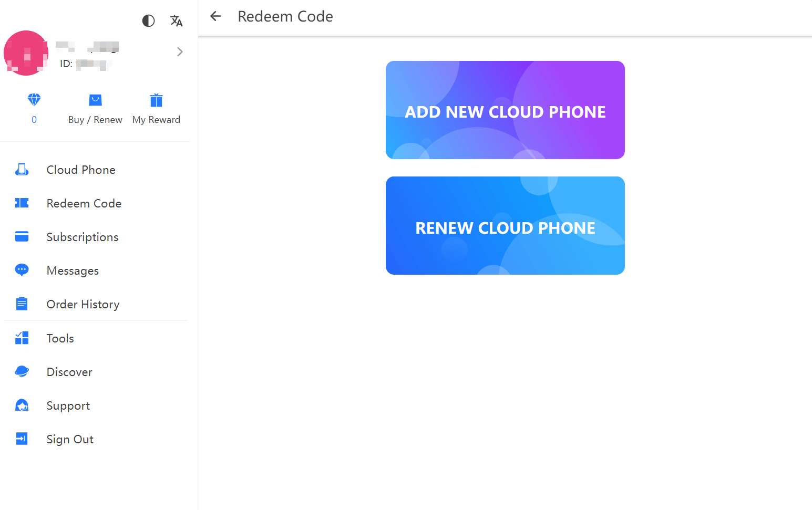Click the Tools grid icon
Image resolution: width=812 pixels, height=510 pixels.
point(22,338)
